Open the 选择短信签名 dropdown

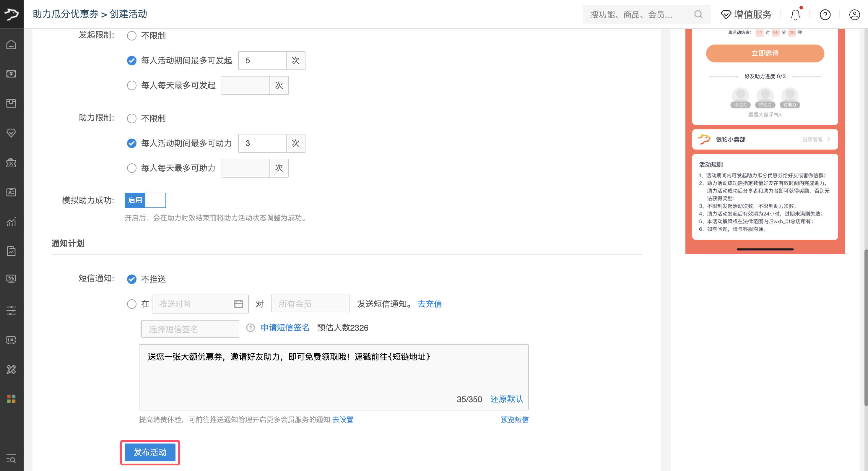point(190,329)
